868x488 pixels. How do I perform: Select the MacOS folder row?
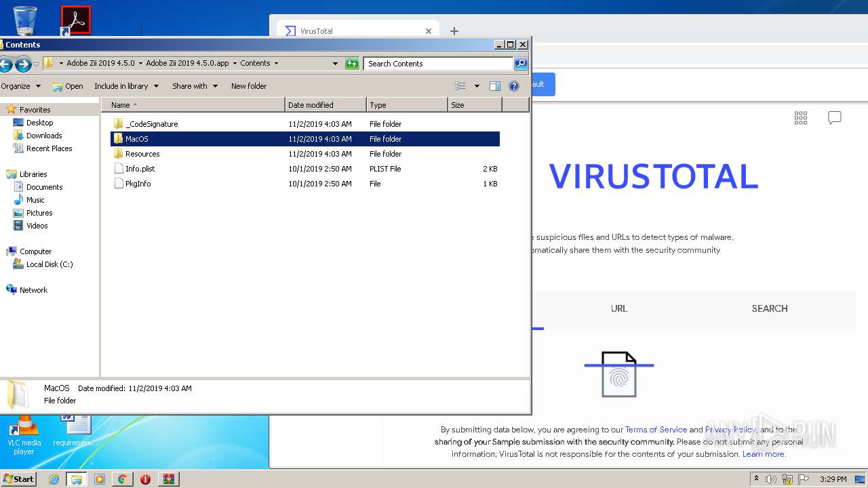point(305,139)
